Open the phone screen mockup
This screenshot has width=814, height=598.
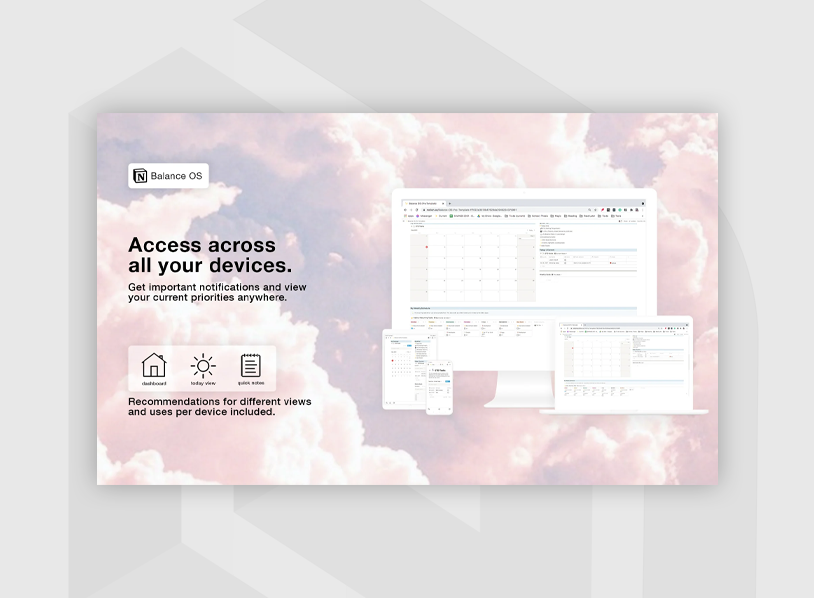439,389
